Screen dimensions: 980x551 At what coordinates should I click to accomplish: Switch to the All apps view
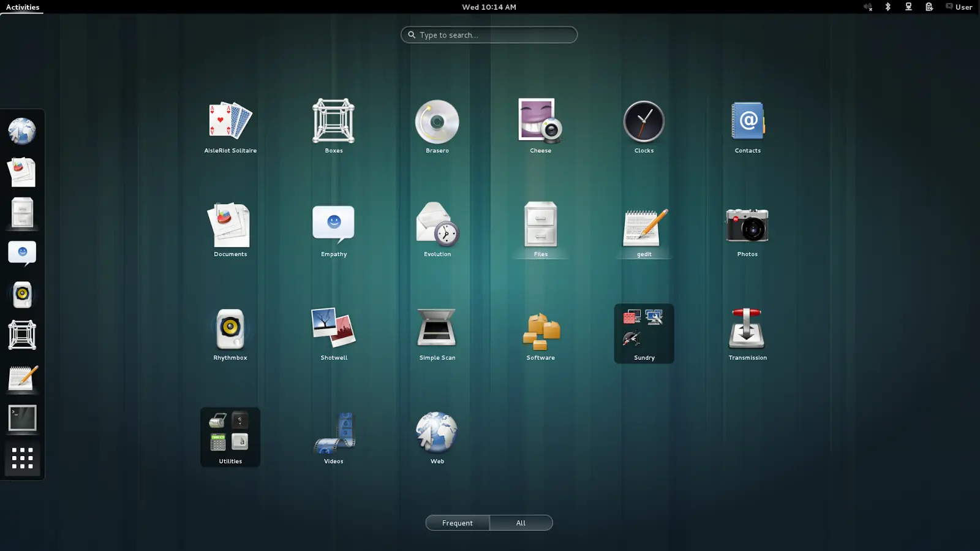point(521,523)
